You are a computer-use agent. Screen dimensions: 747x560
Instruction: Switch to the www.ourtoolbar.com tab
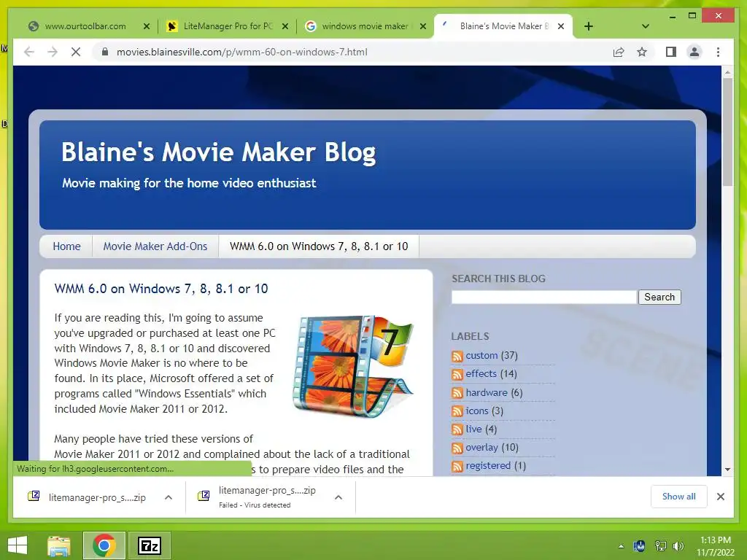86,26
